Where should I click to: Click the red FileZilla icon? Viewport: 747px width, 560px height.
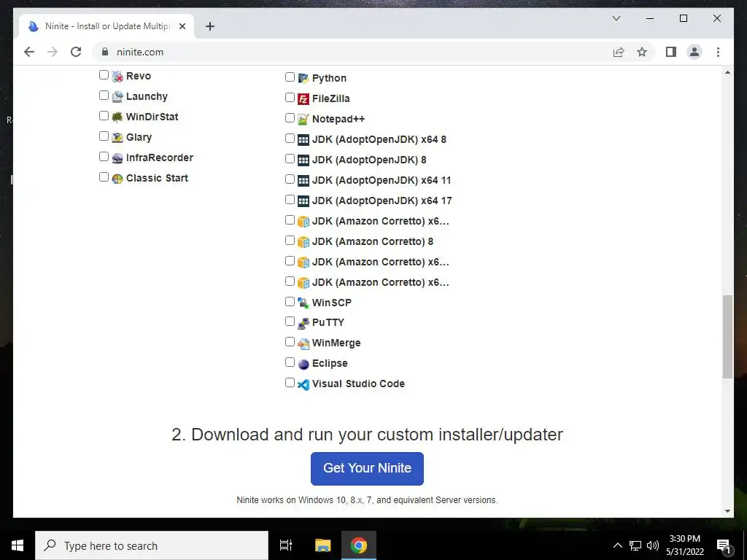303,98
